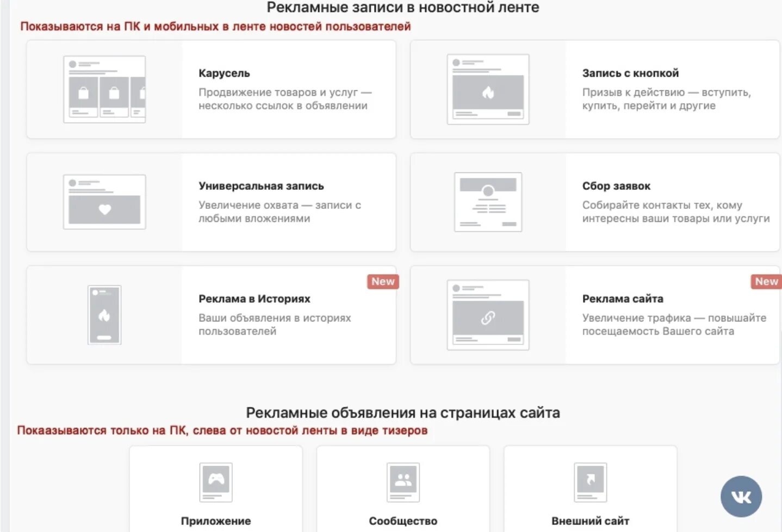This screenshot has height=532, width=782.
Task: Select the Внешний сайт label
Action: [x=591, y=521]
